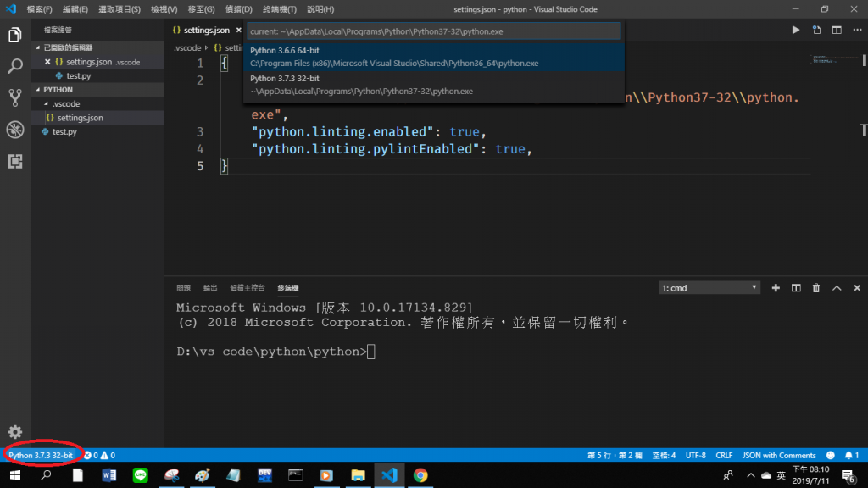Change JSON with Comments language mode

tap(779, 455)
